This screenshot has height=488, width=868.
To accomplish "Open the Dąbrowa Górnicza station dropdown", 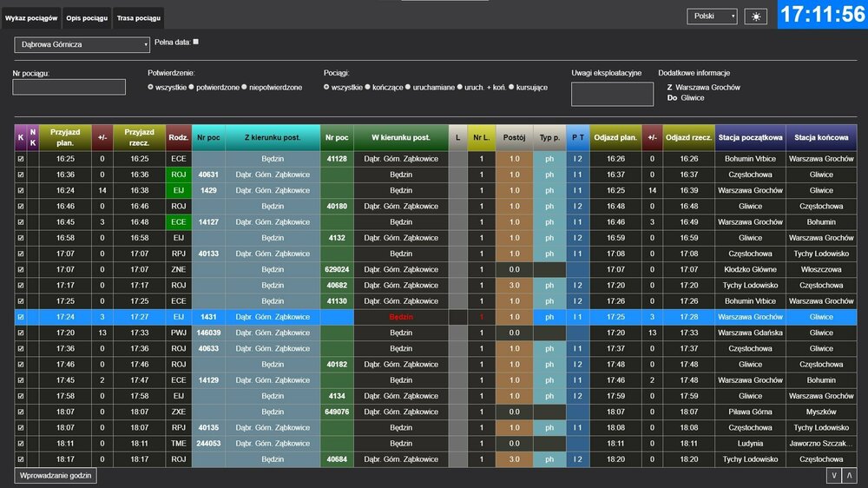I will [x=82, y=44].
